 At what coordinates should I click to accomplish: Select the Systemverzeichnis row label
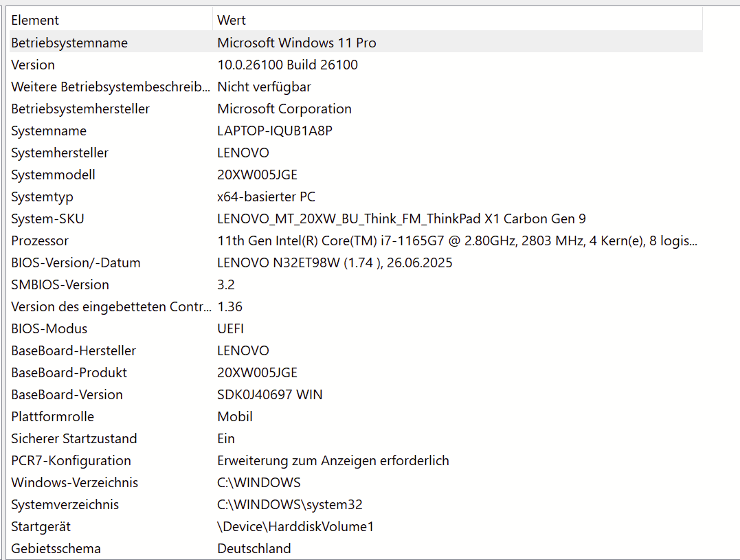pos(65,505)
